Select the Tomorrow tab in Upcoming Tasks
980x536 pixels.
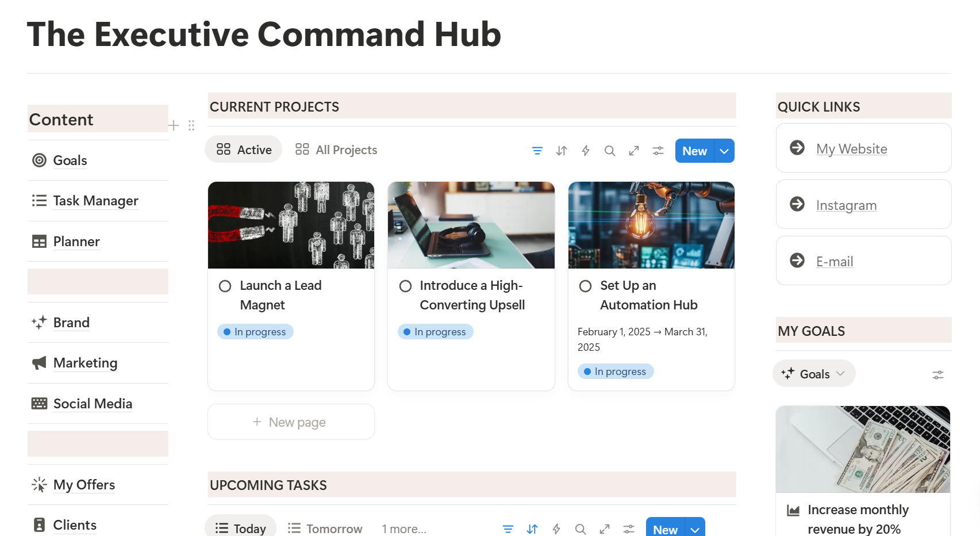point(325,529)
